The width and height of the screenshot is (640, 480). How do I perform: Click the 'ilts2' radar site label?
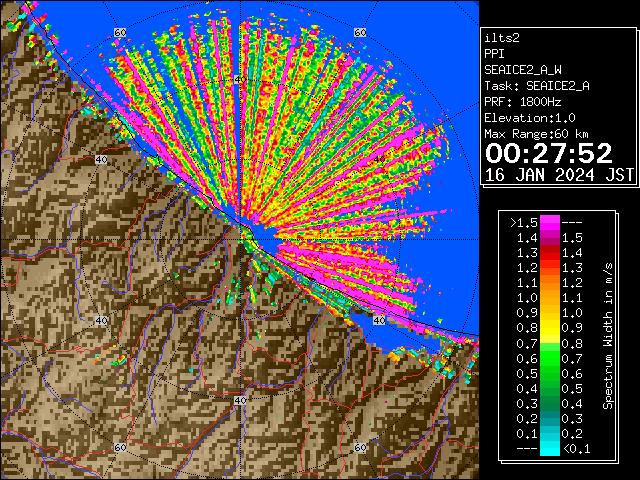(x=502, y=38)
